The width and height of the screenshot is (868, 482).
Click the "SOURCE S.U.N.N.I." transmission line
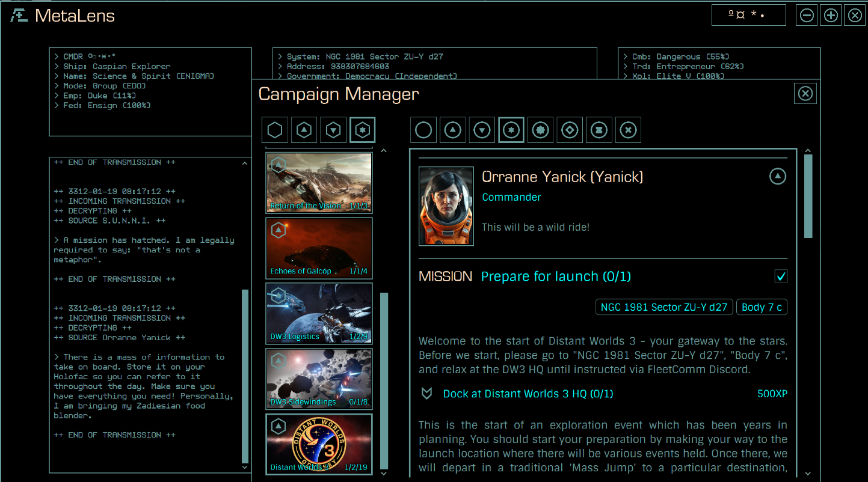[108, 221]
